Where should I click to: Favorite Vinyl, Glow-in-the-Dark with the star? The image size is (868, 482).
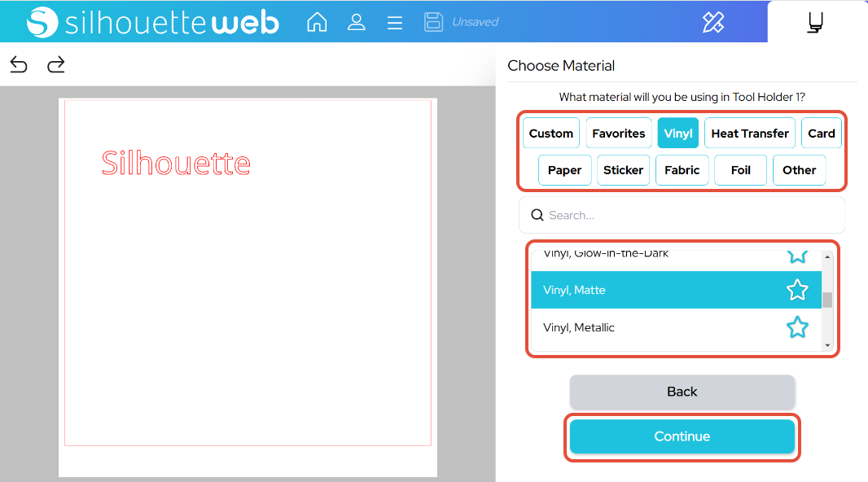click(x=797, y=256)
